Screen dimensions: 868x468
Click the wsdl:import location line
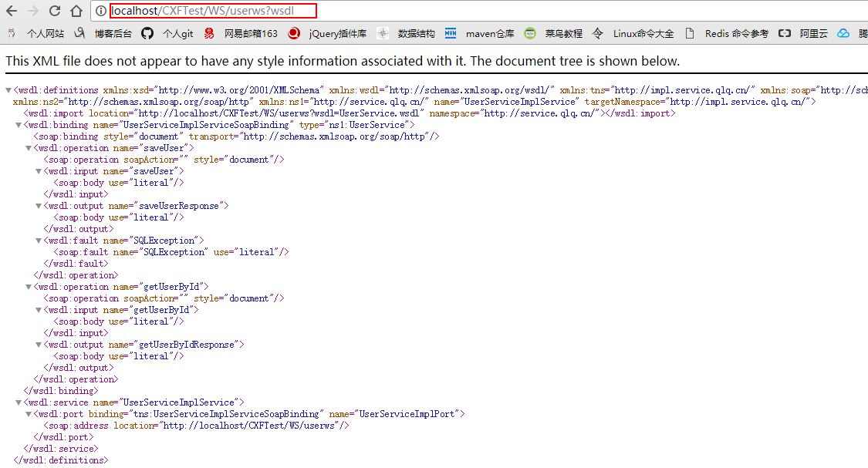tap(350, 113)
